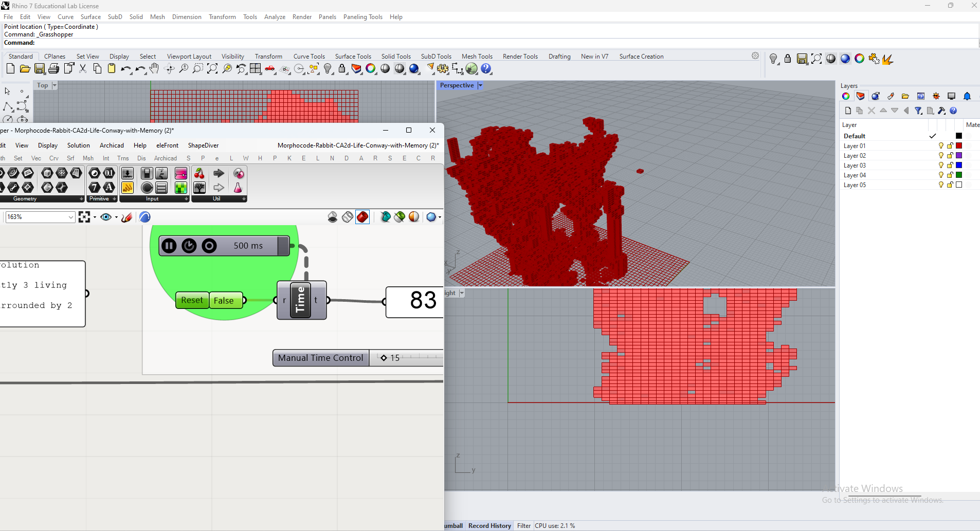Image resolution: width=980 pixels, height=531 pixels.
Task: Select the Integer '7' primitive icon
Action: click(x=95, y=188)
